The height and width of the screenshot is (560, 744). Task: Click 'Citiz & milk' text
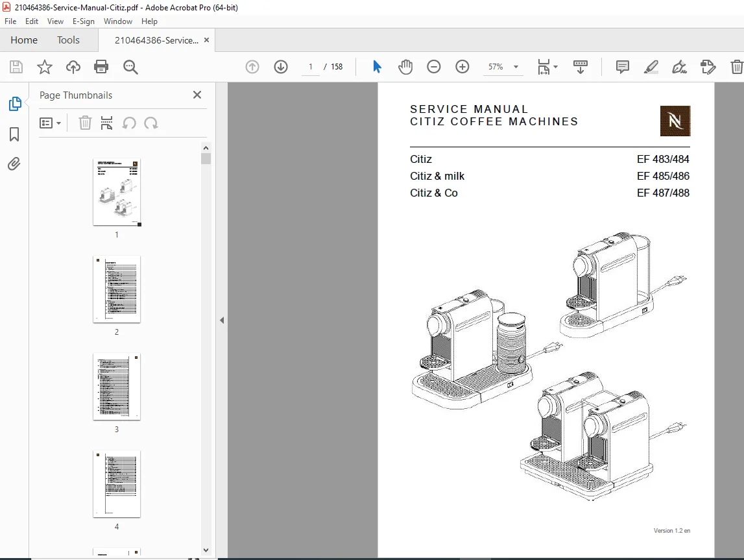[437, 176]
